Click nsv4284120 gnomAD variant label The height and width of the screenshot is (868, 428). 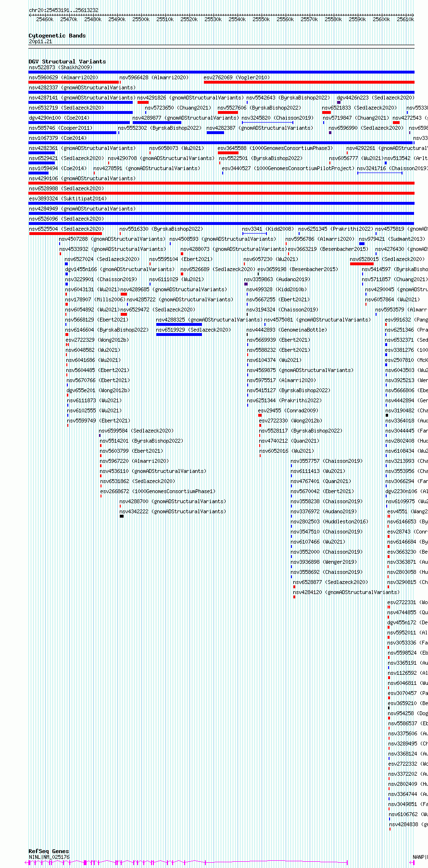346,592
